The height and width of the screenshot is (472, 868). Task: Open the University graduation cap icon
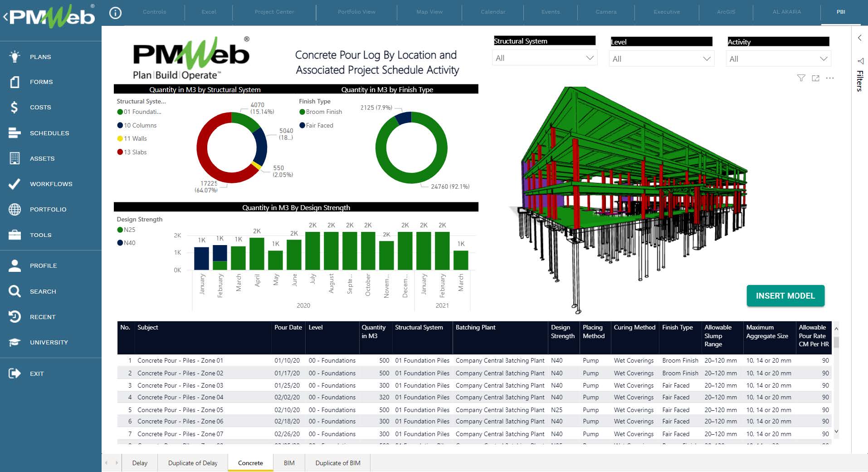[15, 342]
